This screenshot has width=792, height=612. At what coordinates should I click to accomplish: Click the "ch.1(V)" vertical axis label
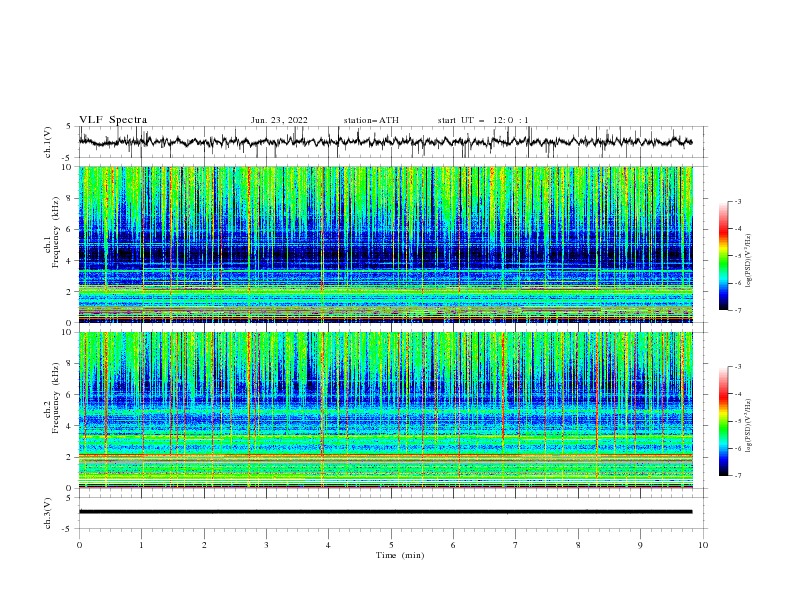pyautogui.click(x=48, y=142)
